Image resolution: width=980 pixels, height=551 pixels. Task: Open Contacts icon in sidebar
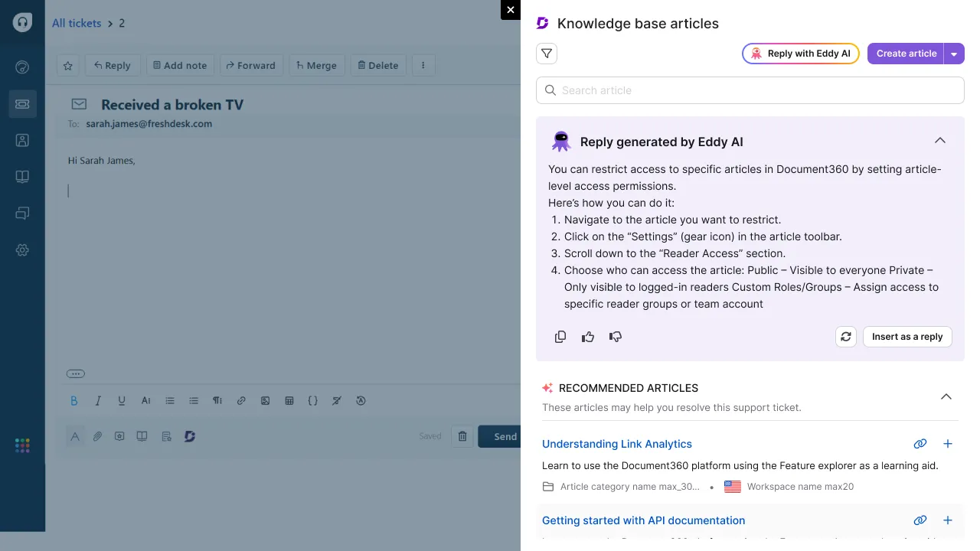[x=22, y=140]
